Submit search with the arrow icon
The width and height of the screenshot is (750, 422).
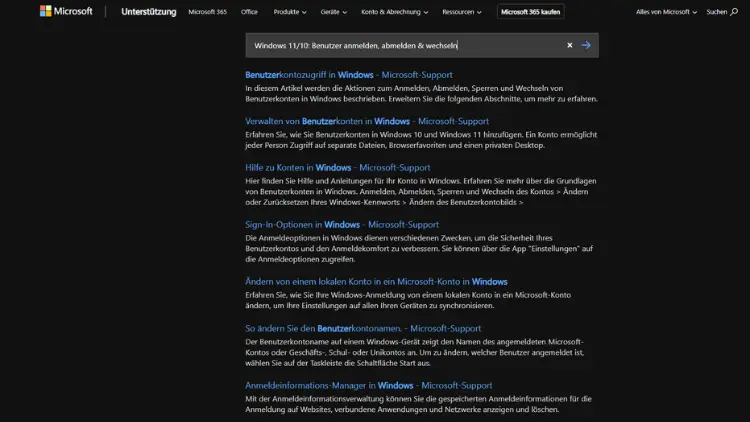586,45
